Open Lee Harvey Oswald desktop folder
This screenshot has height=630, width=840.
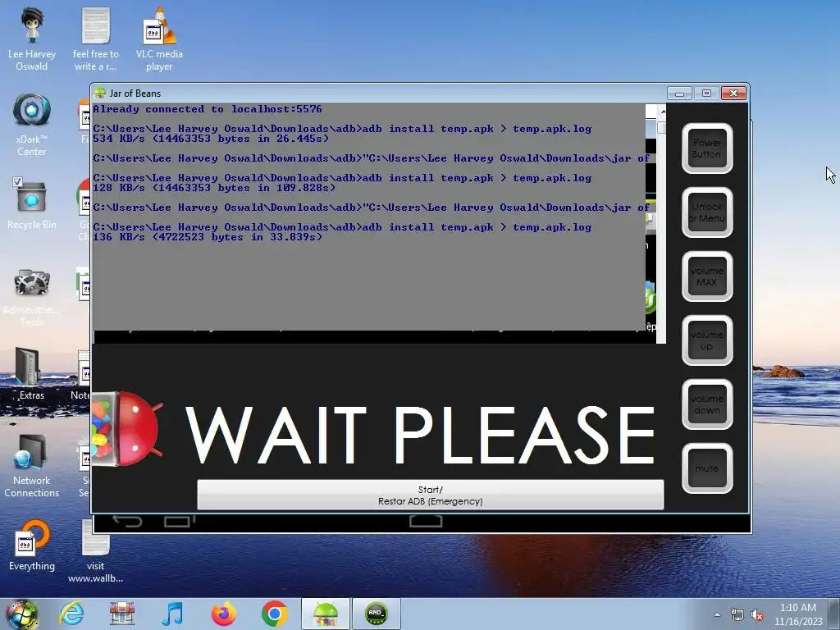[32, 39]
